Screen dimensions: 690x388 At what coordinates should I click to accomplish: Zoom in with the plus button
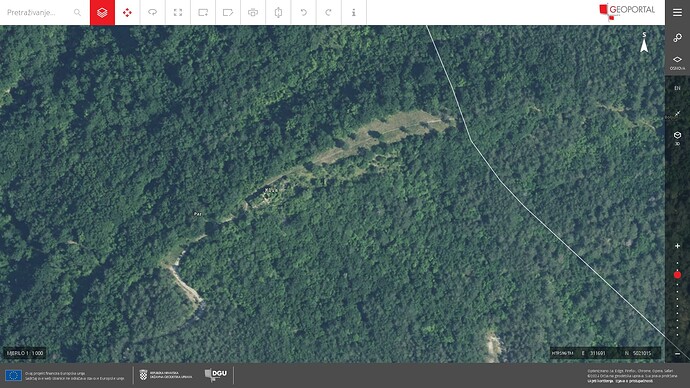(x=677, y=246)
